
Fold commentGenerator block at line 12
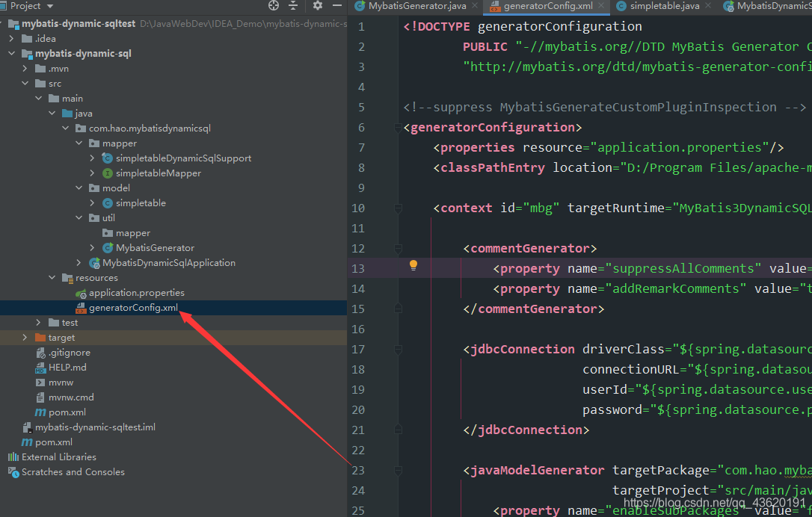point(399,249)
